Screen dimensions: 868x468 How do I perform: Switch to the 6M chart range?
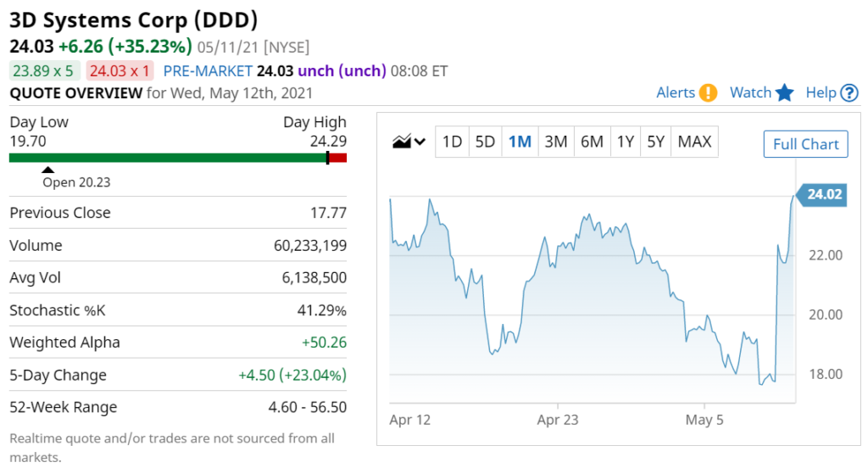592,142
